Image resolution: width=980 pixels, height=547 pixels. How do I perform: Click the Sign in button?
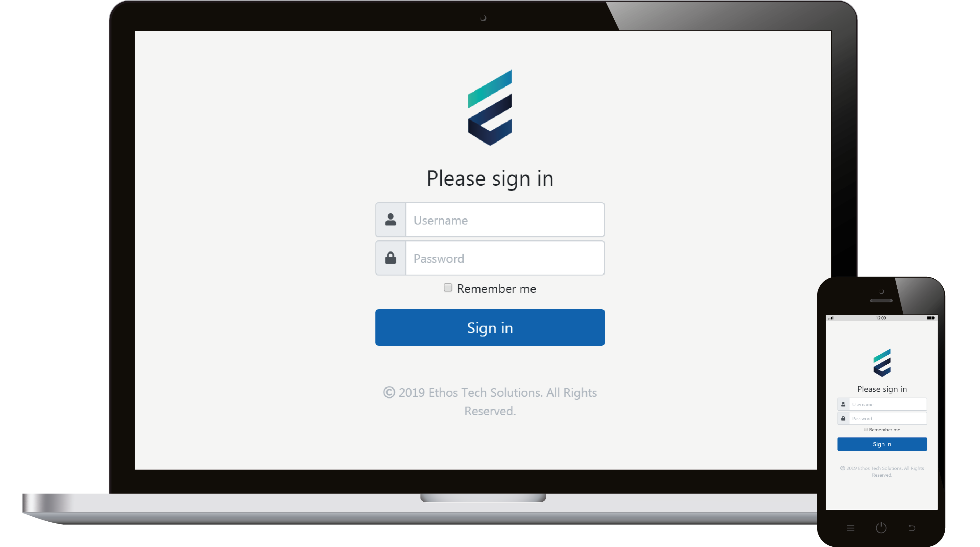490,327
